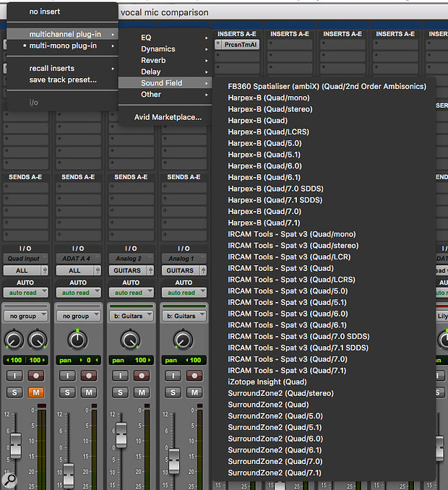The image size is (448, 490).
Task: Click the Analog 1 track volume fader
Action: pyautogui.click(x=174, y=461)
